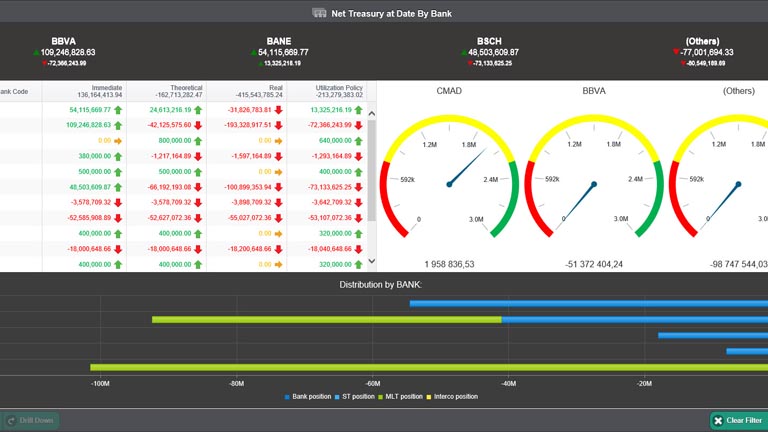
Task: Click the X icon on Clear Filter
Action: coord(718,420)
